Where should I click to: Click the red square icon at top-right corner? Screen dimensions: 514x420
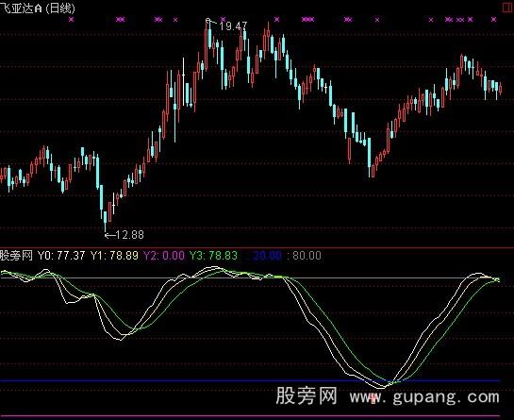coord(507,7)
